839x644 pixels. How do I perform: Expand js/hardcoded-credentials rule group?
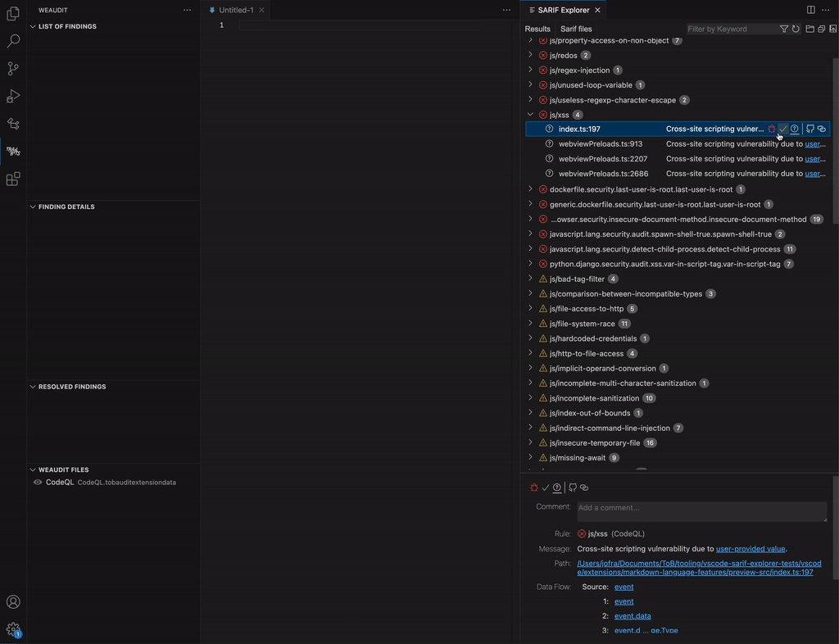click(530, 338)
